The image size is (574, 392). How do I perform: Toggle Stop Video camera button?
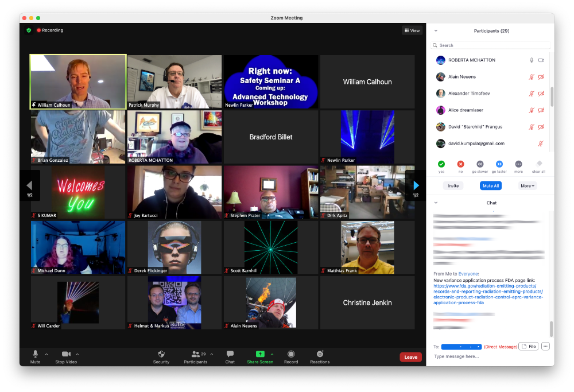pyautogui.click(x=66, y=354)
